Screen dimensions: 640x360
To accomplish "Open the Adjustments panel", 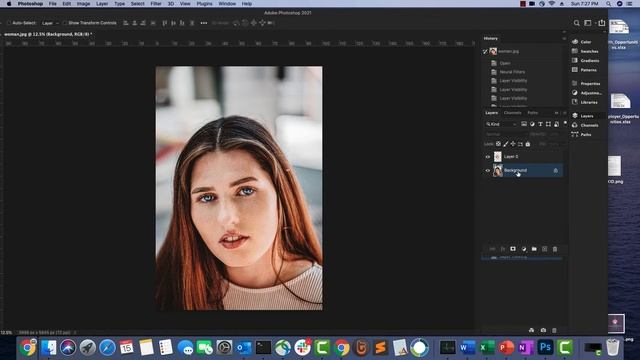I will (x=587, y=93).
